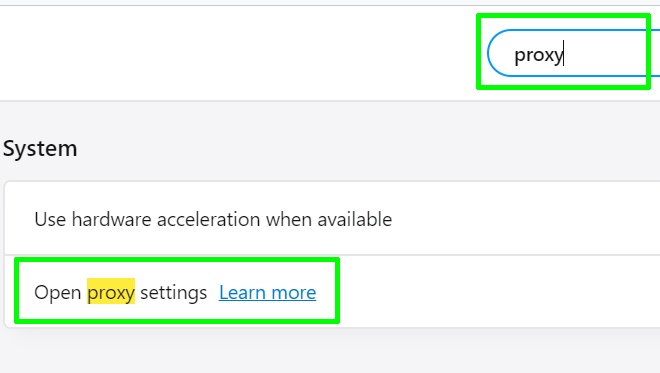The image size is (660, 373).
Task: Click the 'proxy' text typed in search bar
Action: 538,55
